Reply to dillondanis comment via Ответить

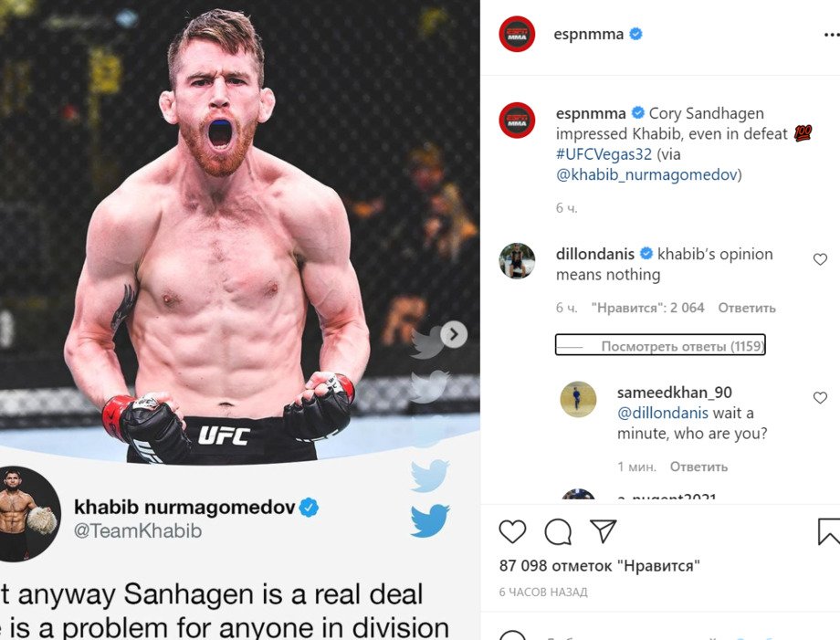[747, 308]
